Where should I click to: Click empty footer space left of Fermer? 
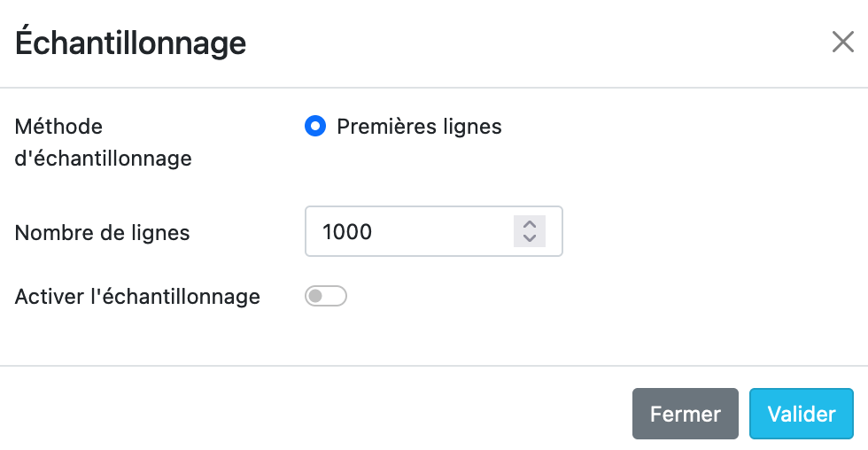point(310,414)
